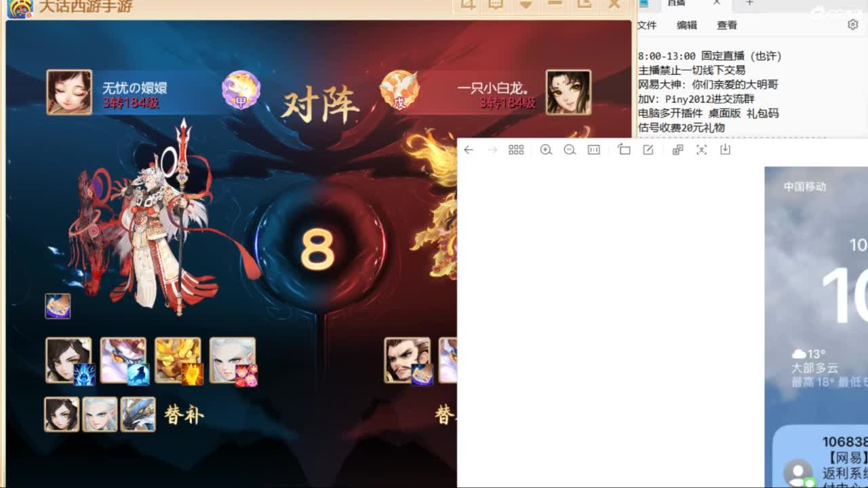Click the overlapping-squares icon in viewer toolbar
The image size is (868, 488).
677,150
